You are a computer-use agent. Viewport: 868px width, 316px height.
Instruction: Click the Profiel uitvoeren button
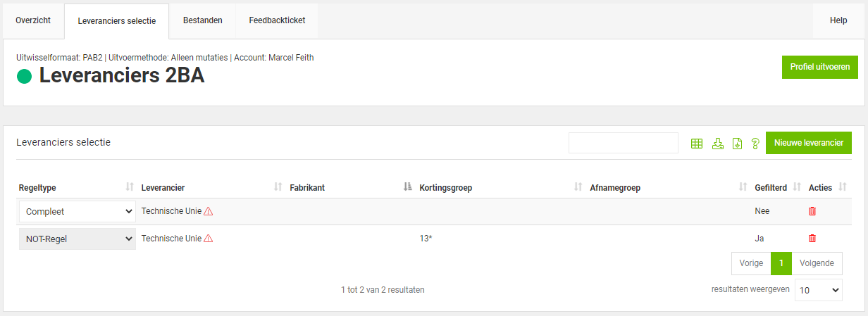pos(819,67)
